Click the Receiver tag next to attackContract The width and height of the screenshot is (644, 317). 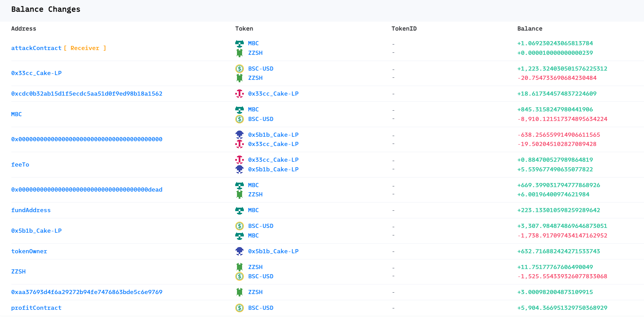coord(85,48)
